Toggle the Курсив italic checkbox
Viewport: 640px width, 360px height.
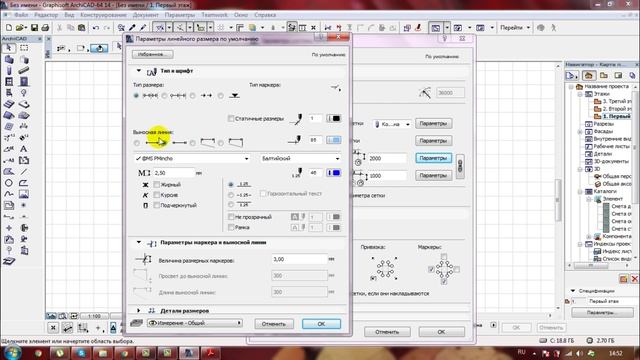coord(157,195)
